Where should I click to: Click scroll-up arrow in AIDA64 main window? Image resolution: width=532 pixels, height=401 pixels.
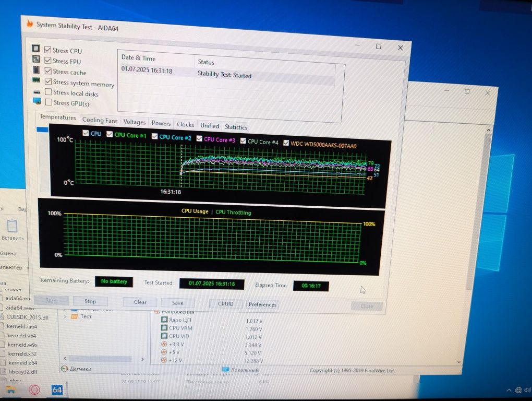click(489, 130)
